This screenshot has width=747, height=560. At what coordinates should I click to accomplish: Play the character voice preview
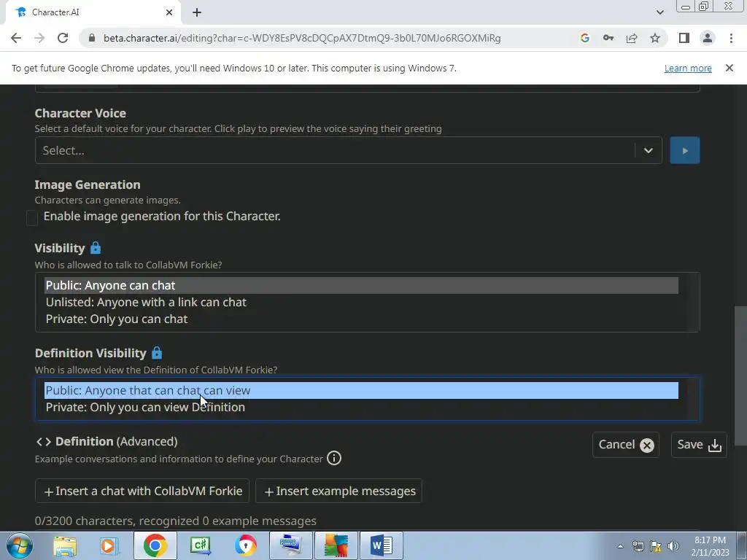[684, 150]
